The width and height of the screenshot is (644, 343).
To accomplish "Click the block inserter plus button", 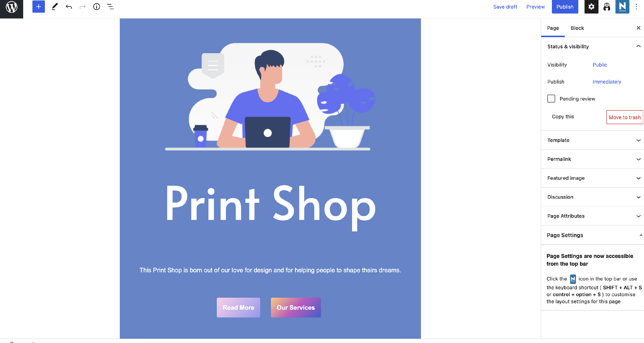I will (38, 7).
